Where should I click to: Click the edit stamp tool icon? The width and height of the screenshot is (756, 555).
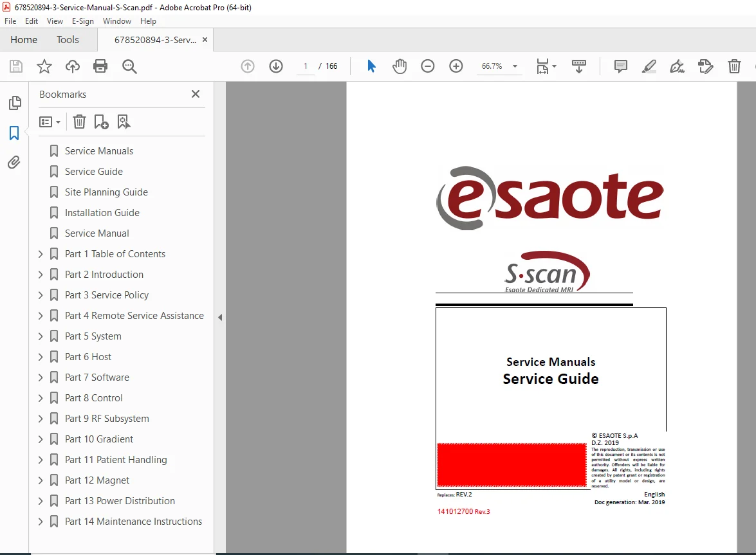tap(705, 66)
